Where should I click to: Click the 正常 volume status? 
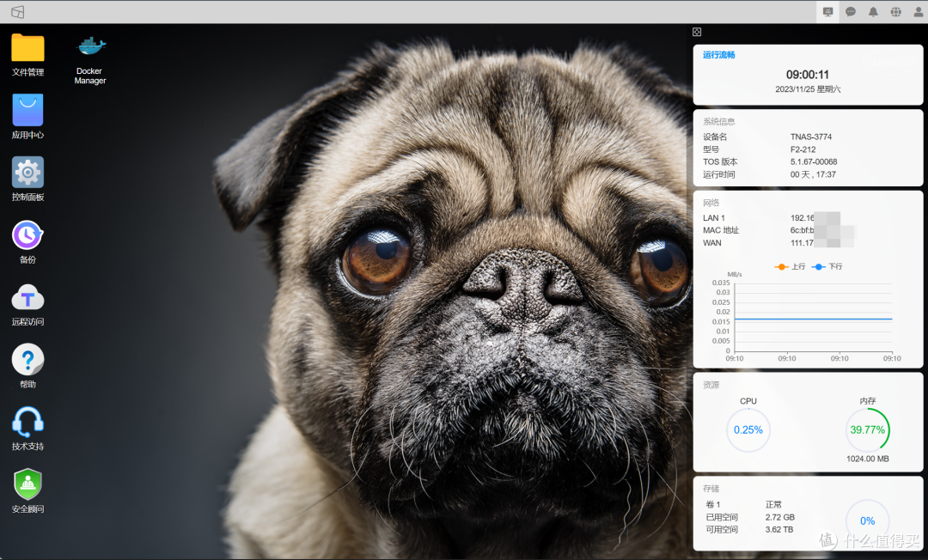point(773,504)
